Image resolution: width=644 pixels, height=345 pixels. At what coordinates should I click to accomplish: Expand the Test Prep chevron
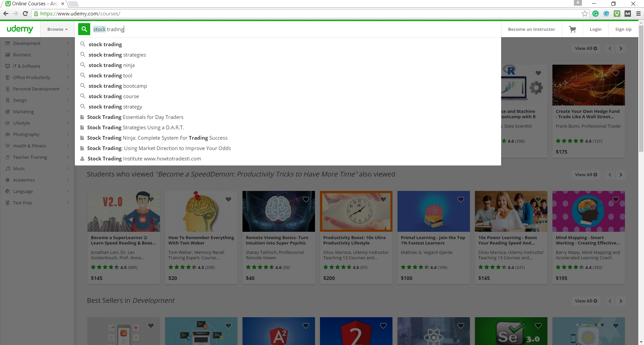pos(68,203)
